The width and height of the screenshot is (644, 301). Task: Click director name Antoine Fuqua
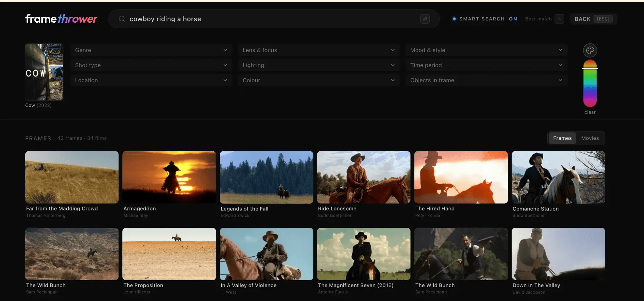pos(333,292)
